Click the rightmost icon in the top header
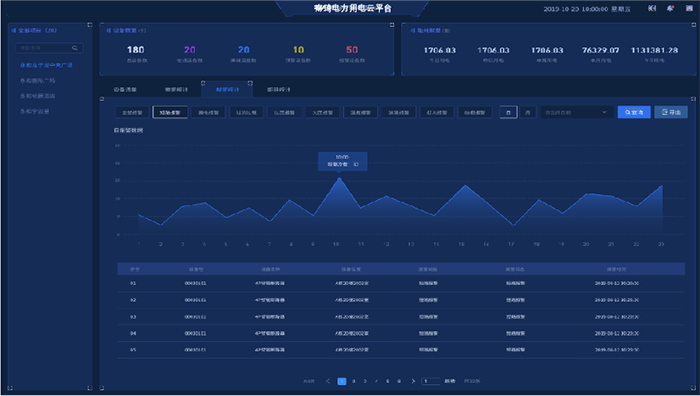Image resolution: width=700 pixels, height=396 pixels. [x=689, y=8]
